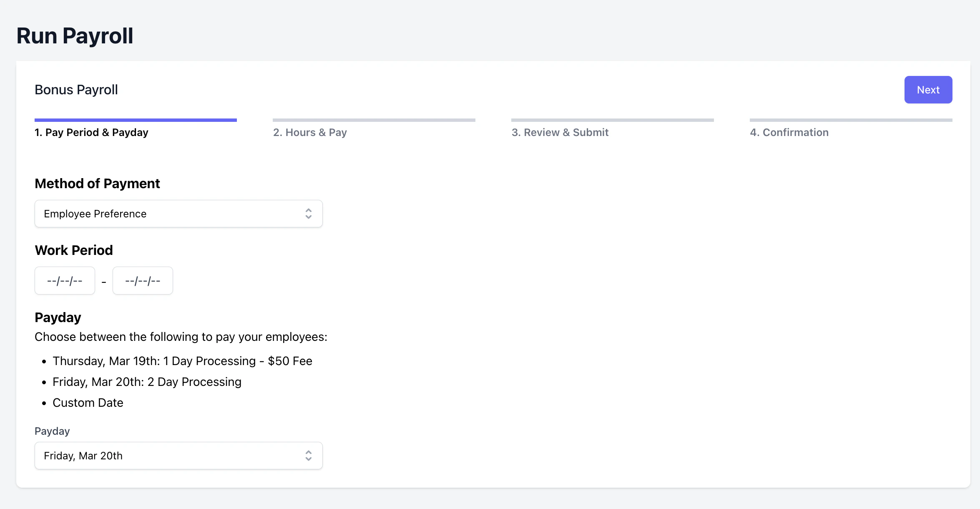Image resolution: width=980 pixels, height=509 pixels.
Task: Click the Work Period start date field
Action: (x=65, y=281)
